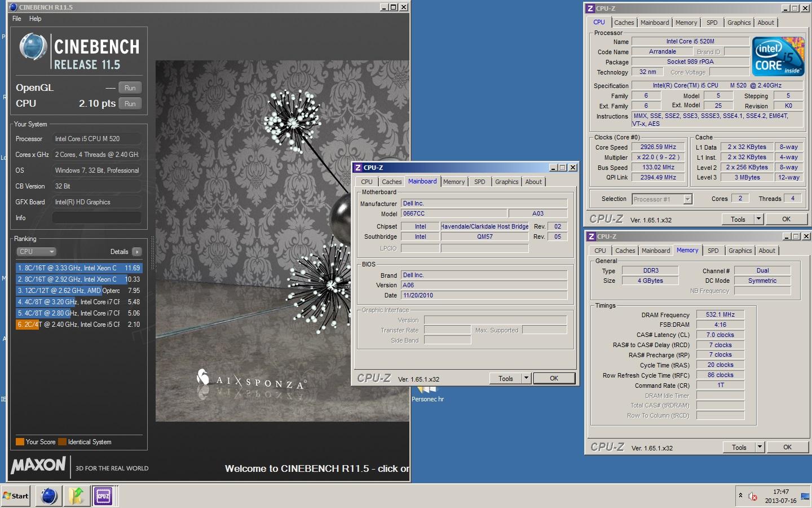
Task: Open the ranking CPU dropdown
Action: 36,252
